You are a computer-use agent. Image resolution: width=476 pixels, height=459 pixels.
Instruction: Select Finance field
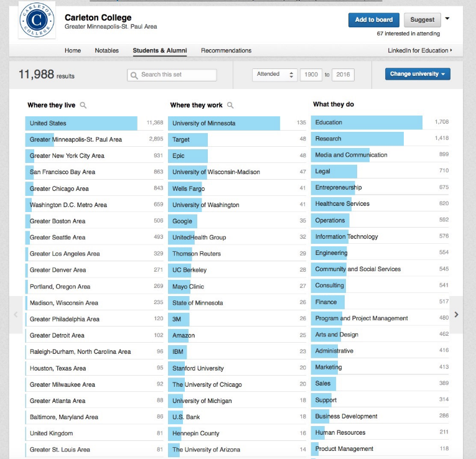pyautogui.click(x=380, y=302)
